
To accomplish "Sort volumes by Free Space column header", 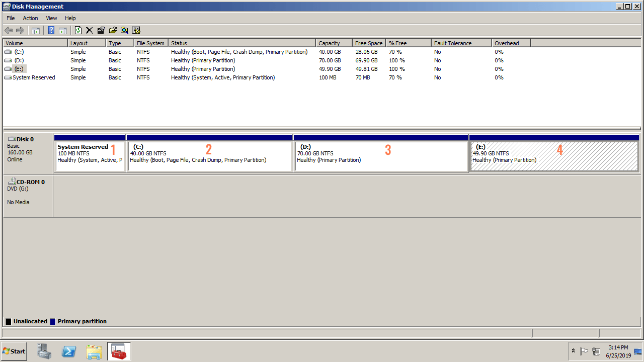I will tap(368, 43).
